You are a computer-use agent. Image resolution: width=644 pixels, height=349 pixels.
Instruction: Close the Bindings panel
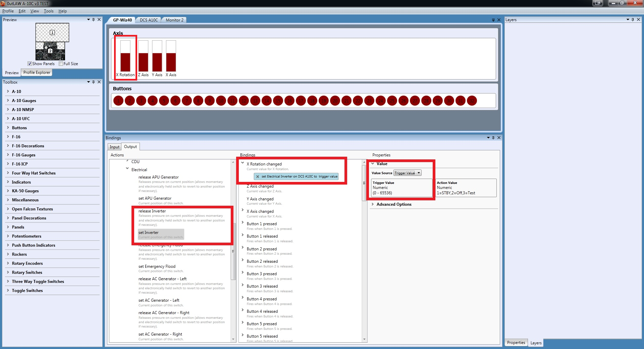pyautogui.click(x=499, y=138)
